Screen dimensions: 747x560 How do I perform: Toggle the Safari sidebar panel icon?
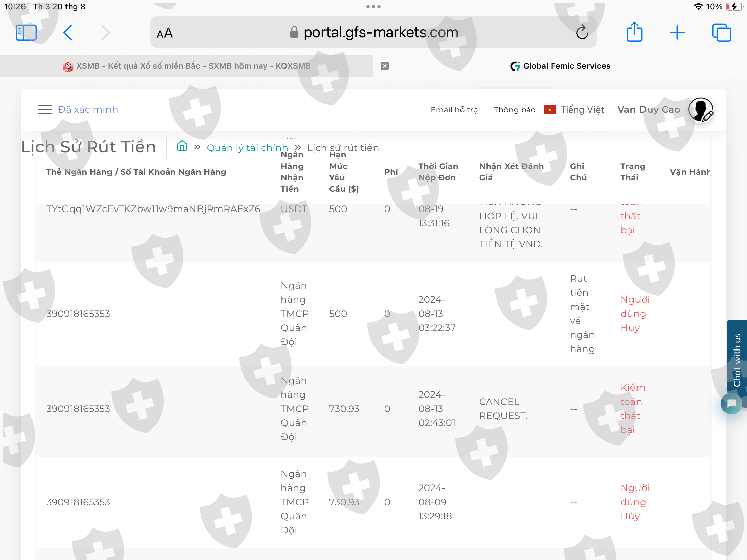[26, 33]
